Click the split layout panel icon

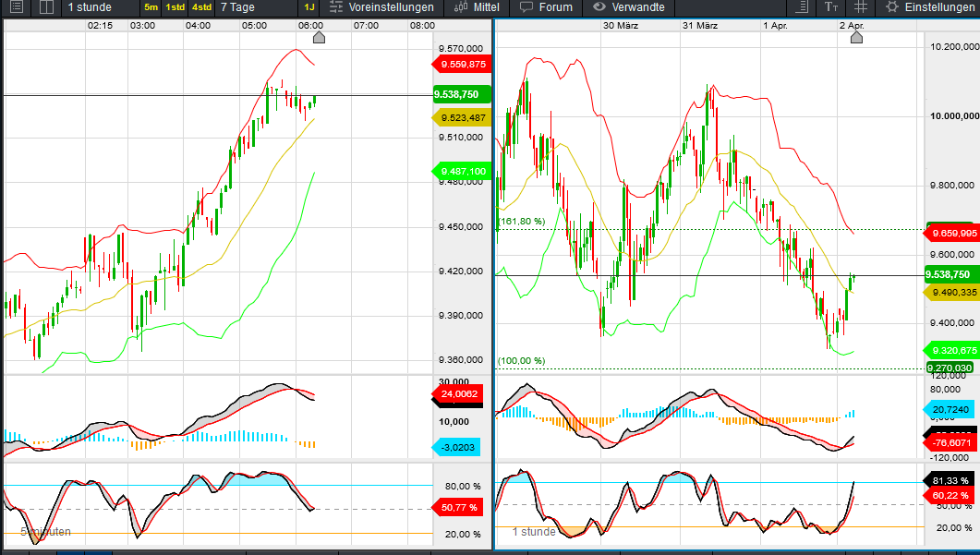pyautogui.click(x=46, y=6)
